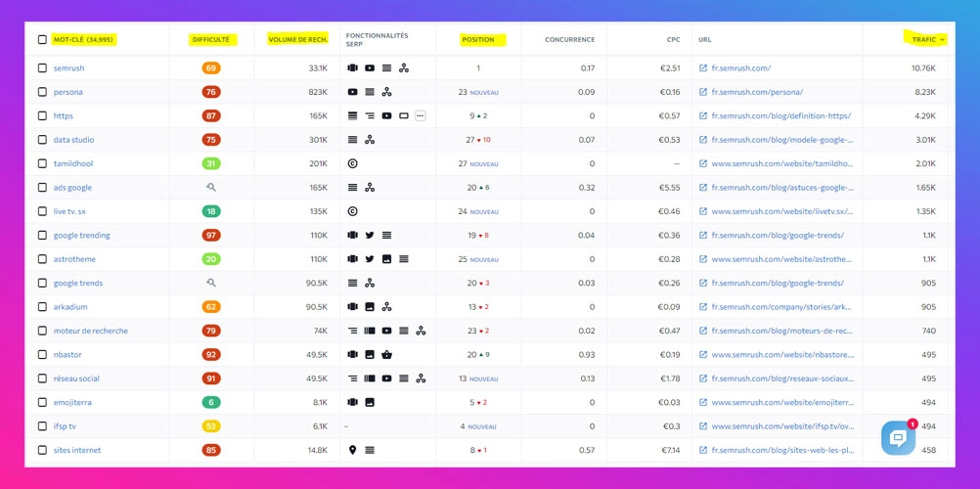Screen dimensions: 980x489
Task: Click the magnifier difficulty icon for ads google
Action: tap(211, 187)
